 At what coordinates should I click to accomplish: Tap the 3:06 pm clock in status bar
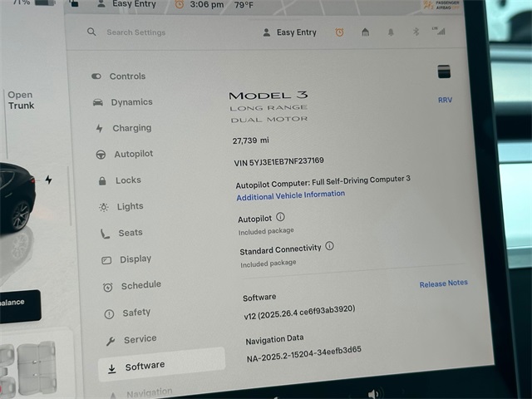(x=207, y=5)
